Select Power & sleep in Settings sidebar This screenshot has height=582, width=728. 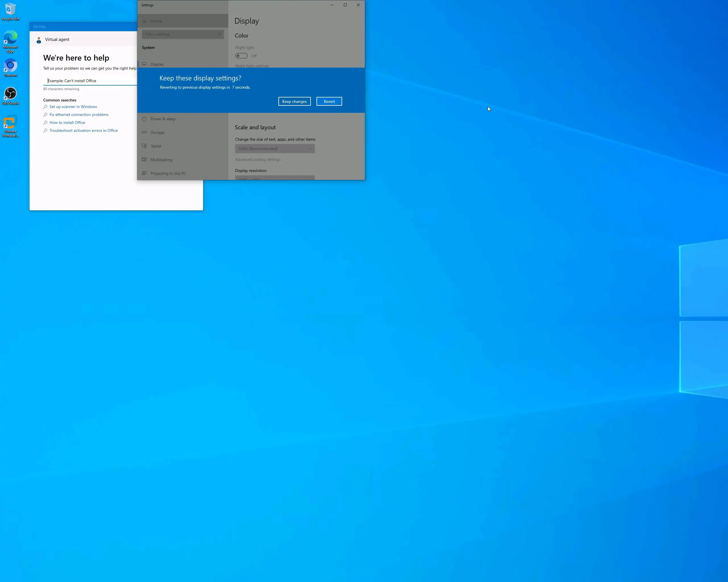[x=163, y=119]
